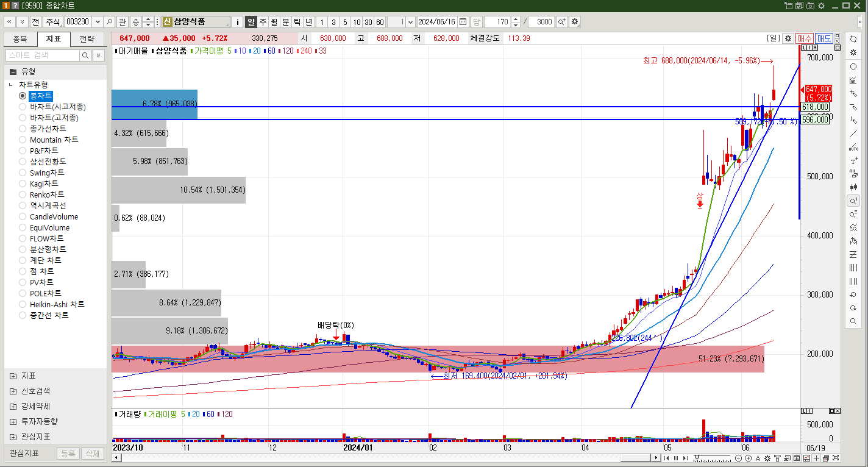Viewport: 868px width, 467px height.
Task: Click the blue 매도 sell button
Action: click(x=824, y=38)
